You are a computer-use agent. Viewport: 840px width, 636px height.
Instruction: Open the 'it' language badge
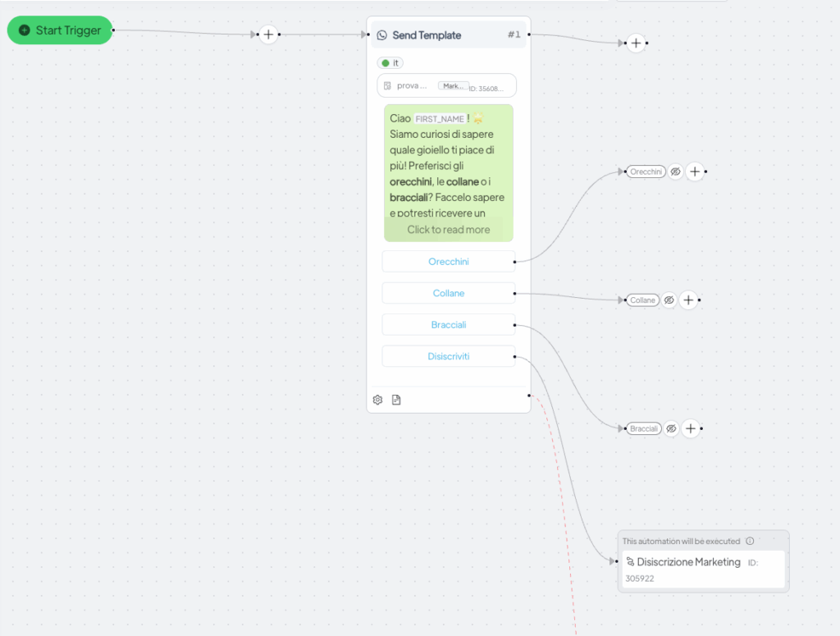click(390, 63)
